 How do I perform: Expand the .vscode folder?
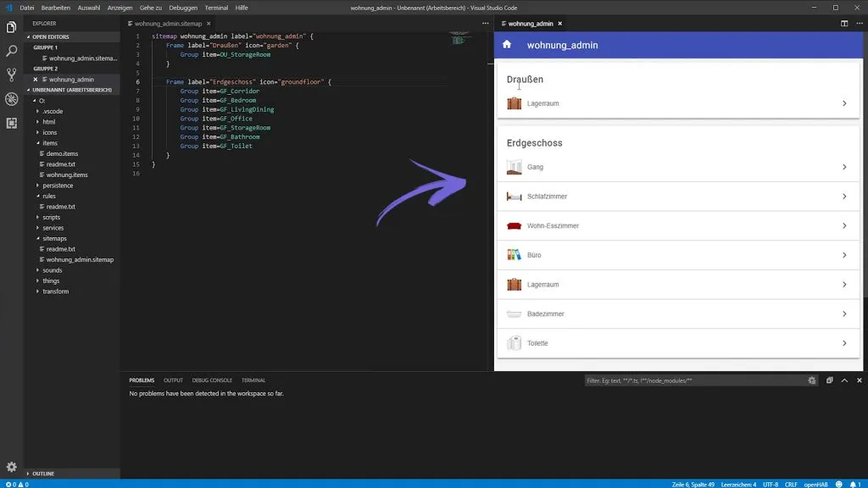pyautogui.click(x=53, y=111)
